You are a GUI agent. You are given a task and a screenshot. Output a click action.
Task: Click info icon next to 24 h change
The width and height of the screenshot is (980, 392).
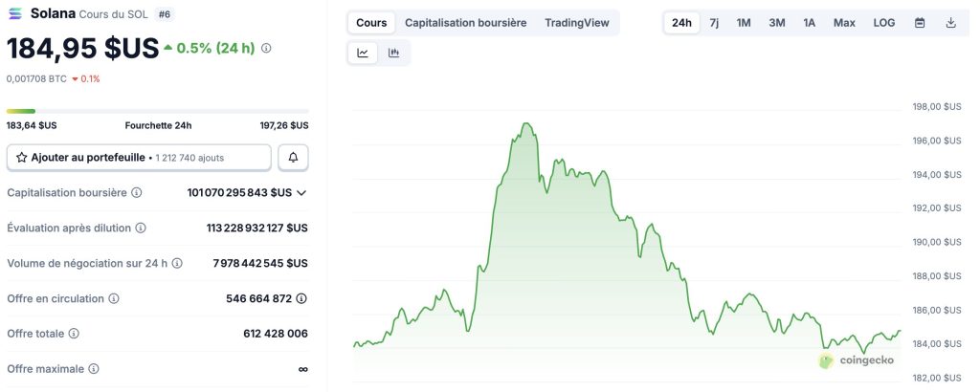click(266, 48)
